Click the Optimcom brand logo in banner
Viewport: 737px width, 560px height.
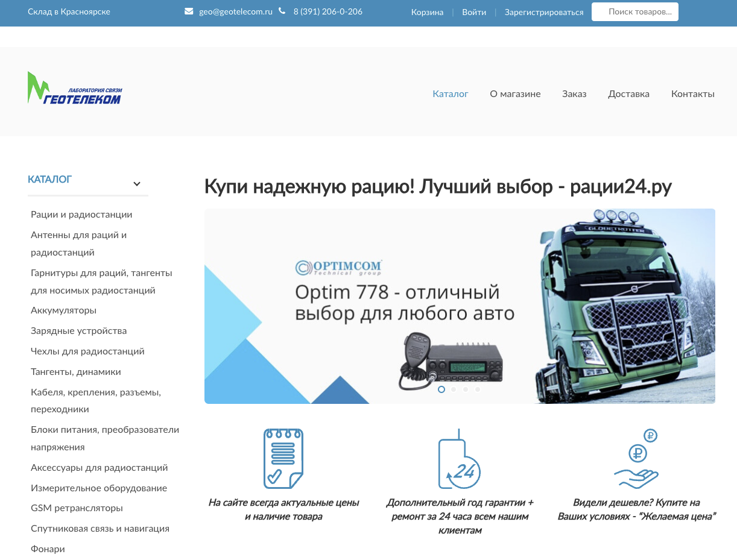click(339, 267)
